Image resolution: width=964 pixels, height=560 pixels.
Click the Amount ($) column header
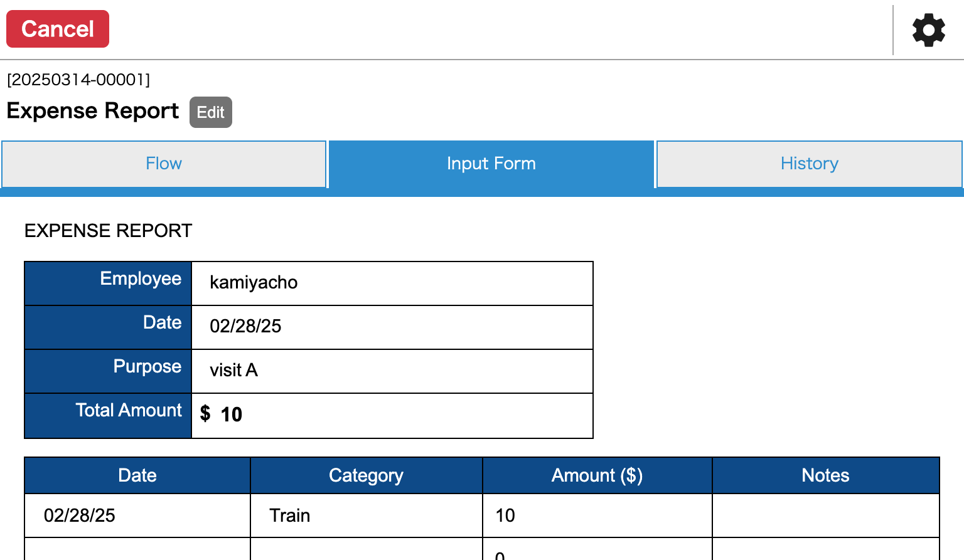(597, 475)
